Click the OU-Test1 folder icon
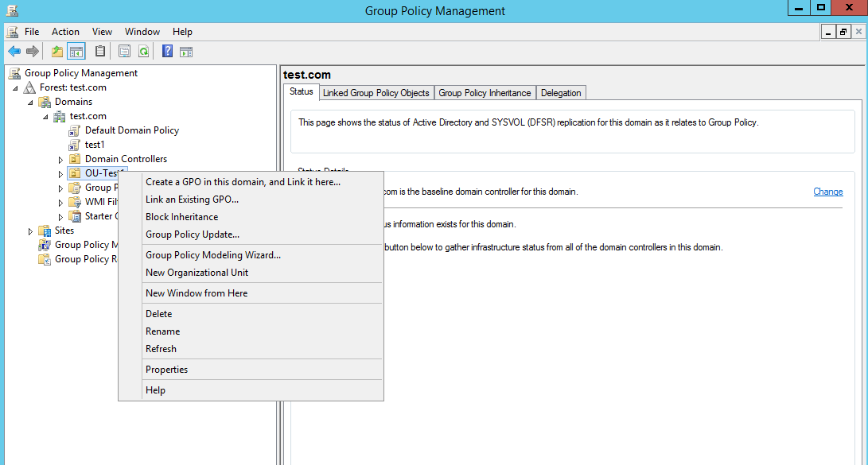Screen dimensions: 868x465 pos(75,173)
